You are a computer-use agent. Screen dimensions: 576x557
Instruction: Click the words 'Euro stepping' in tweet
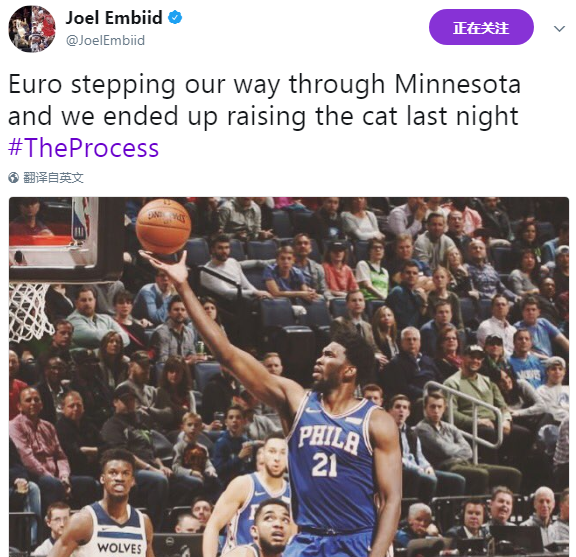tap(91, 85)
